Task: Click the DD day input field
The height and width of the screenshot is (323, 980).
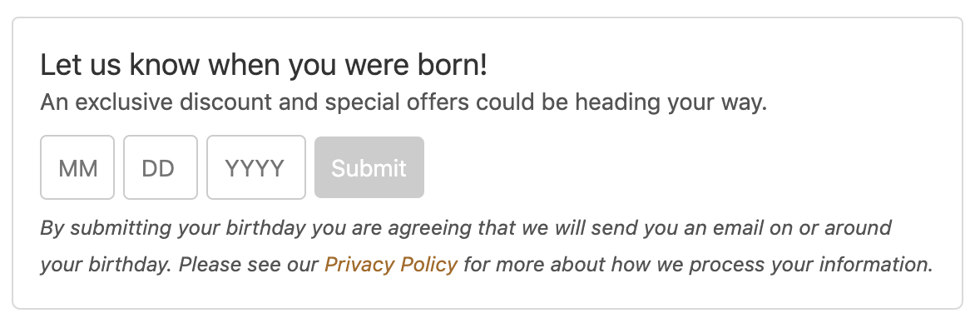Action: click(x=161, y=168)
